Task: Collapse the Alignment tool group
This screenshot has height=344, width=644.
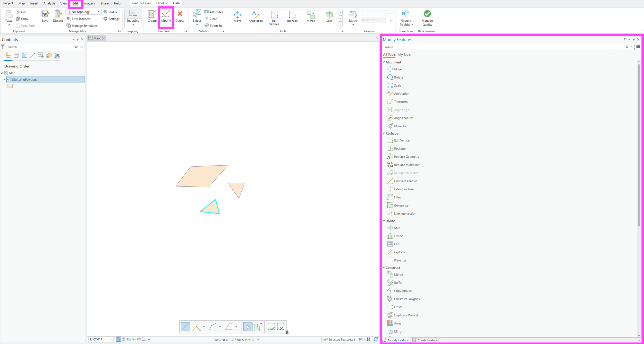Action: point(384,62)
